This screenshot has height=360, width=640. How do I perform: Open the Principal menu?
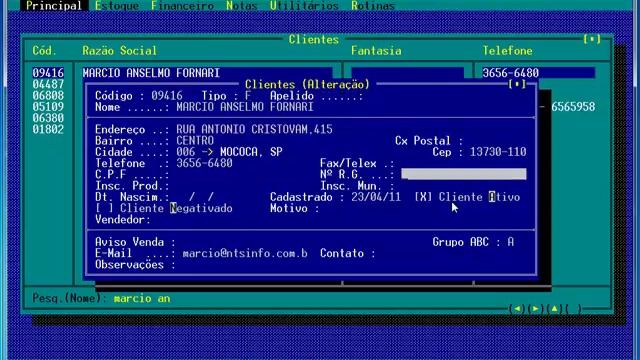pyautogui.click(x=54, y=6)
